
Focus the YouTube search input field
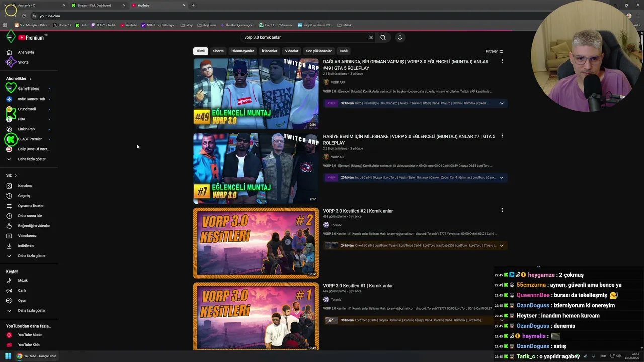point(304,37)
